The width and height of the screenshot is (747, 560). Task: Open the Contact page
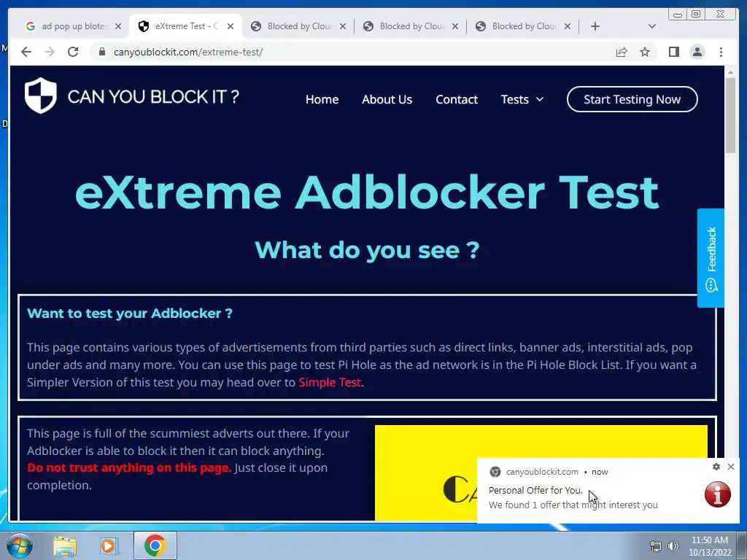click(457, 99)
